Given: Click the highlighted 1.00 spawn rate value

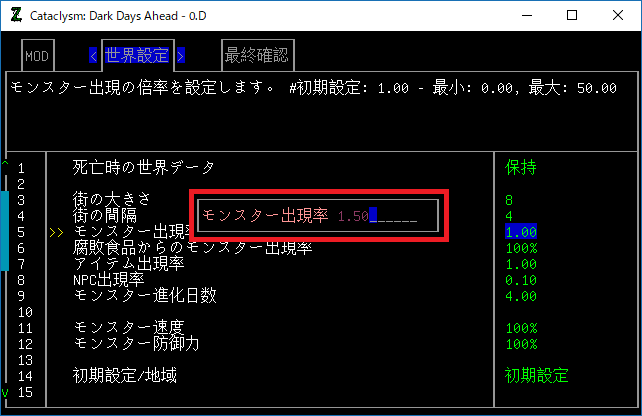Looking at the screenshot, I should tap(522, 231).
